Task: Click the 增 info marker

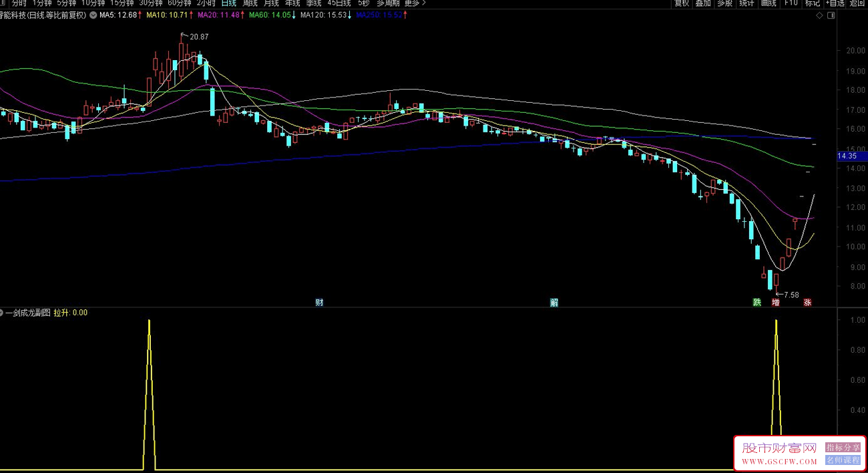Action: 775,303
